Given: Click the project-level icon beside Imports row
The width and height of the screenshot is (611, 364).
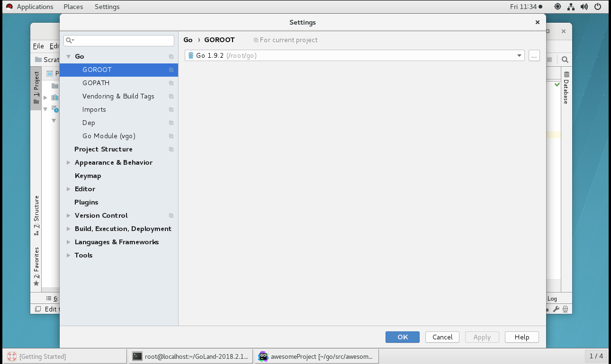Looking at the screenshot, I should coord(171,109).
